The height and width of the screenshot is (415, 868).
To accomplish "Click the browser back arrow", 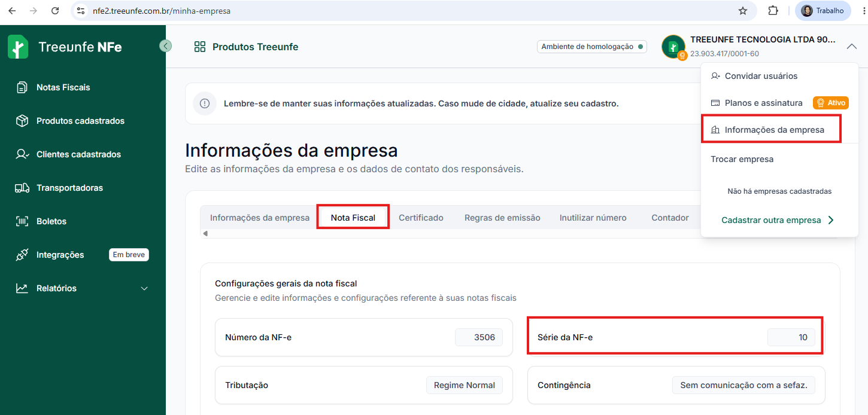I will (12, 11).
